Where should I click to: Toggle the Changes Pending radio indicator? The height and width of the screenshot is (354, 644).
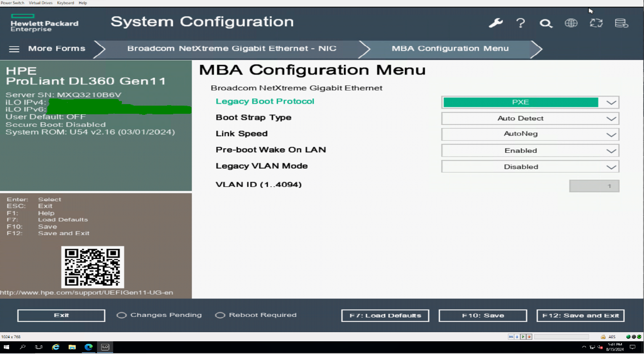click(x=121, y=315)
